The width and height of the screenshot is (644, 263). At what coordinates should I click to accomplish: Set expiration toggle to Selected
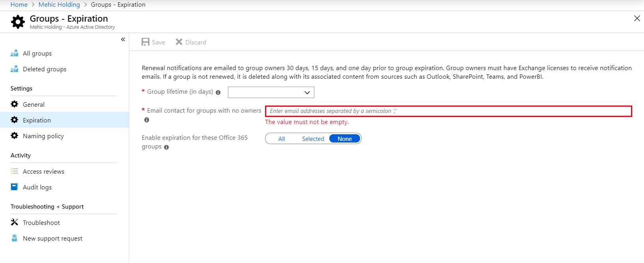313,139
